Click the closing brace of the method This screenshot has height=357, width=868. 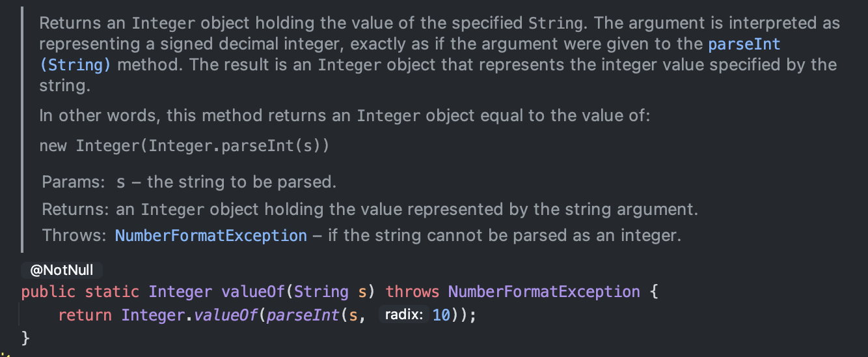pos(26,337)
